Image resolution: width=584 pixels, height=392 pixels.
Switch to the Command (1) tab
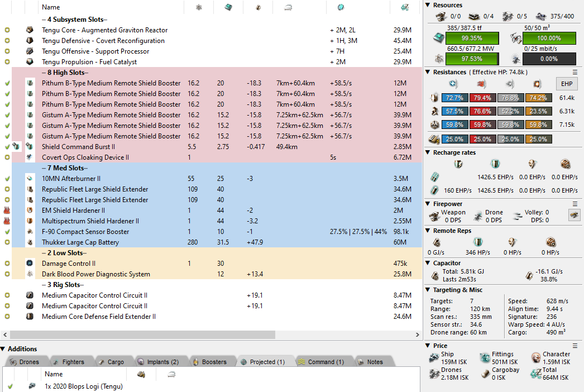coord(321,362)
